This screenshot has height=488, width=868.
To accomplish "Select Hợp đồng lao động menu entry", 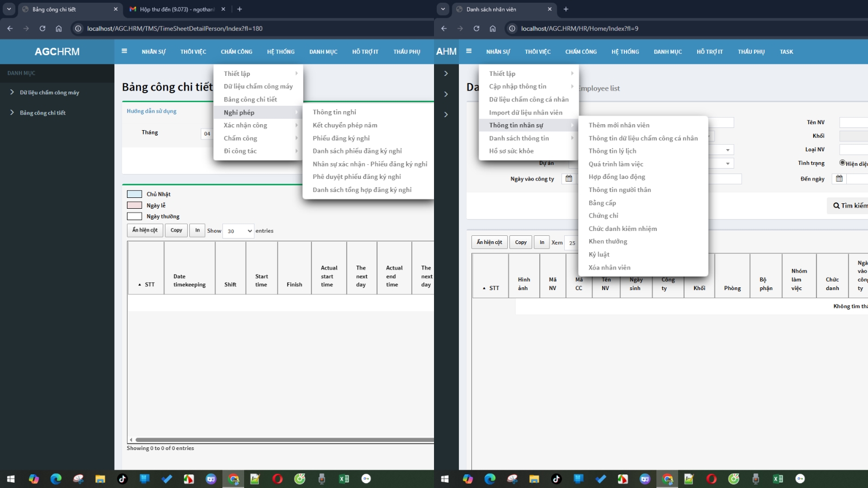I will (x=617, y=177).
